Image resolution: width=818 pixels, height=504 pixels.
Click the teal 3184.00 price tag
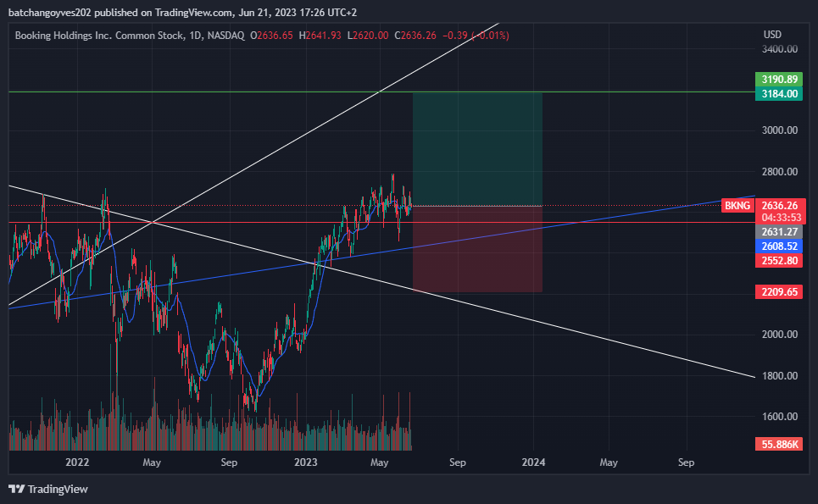click(779, 94)
